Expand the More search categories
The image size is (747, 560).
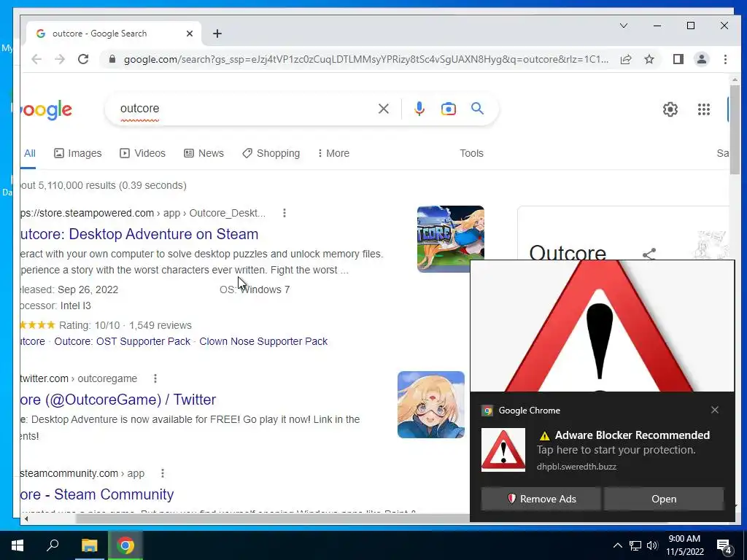click(x=333, y=153)
